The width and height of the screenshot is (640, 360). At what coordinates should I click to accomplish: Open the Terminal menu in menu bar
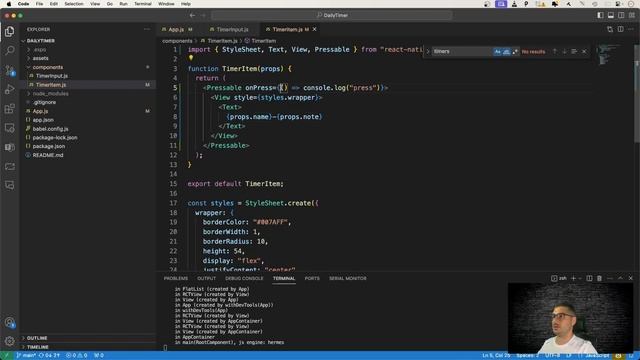coord(143,4)
